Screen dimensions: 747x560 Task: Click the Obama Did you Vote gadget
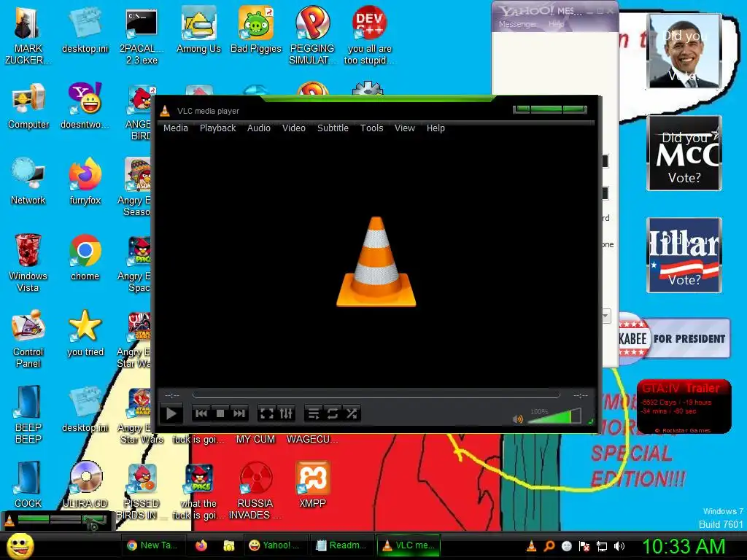(684, 50)
